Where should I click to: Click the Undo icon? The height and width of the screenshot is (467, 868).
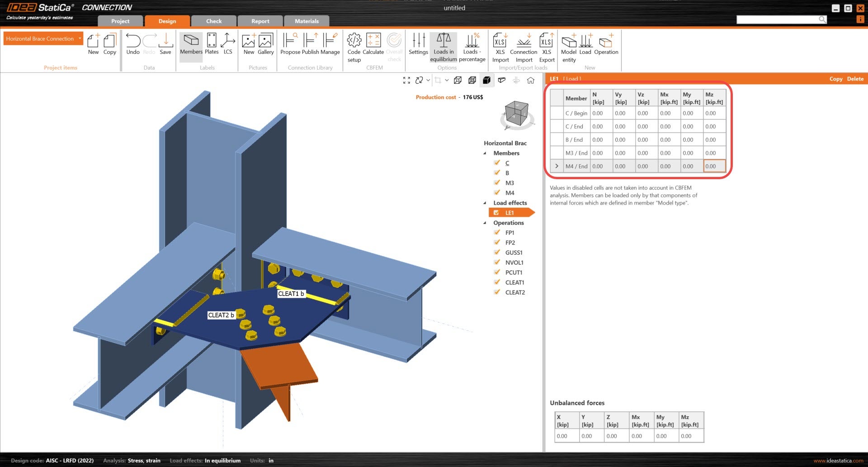tap(132, 44)
